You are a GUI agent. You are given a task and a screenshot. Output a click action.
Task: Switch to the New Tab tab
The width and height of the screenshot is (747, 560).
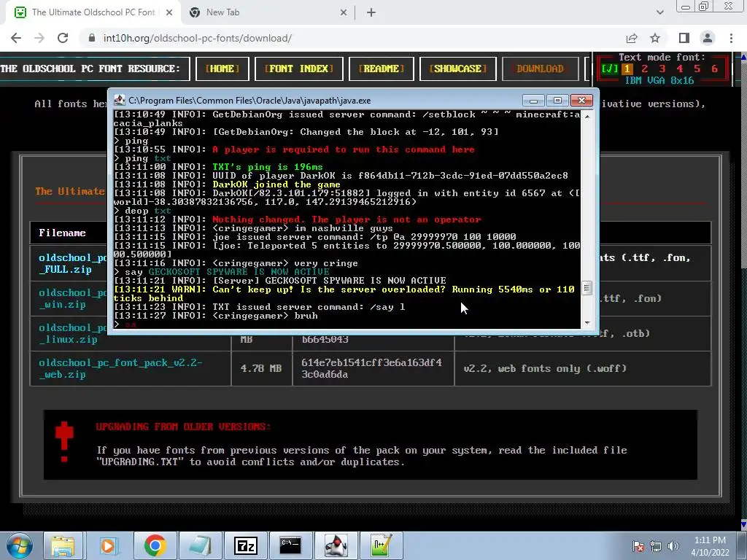(x=268, y=12)
